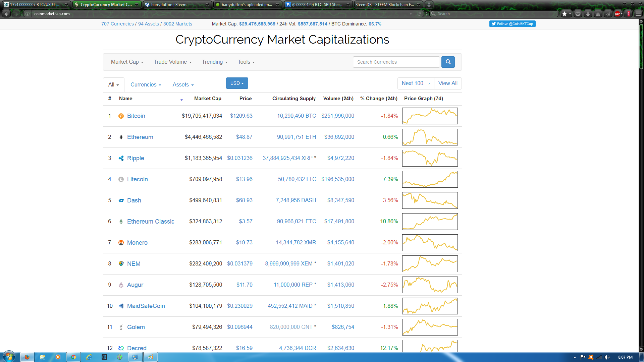Open the Monero 7d price graph
This screenshot has width=644, height=362.
click(430, 243)
